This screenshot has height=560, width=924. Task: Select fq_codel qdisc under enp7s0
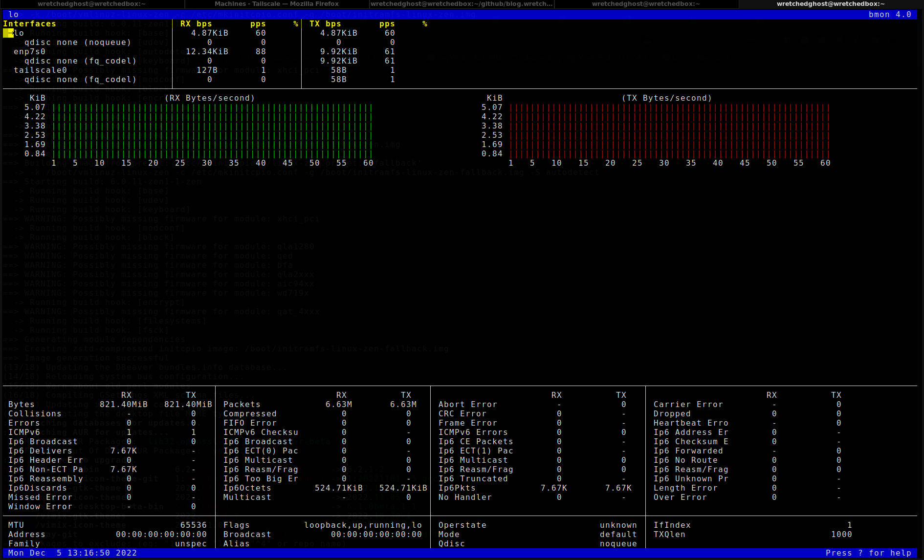click(x=80, y=61)
